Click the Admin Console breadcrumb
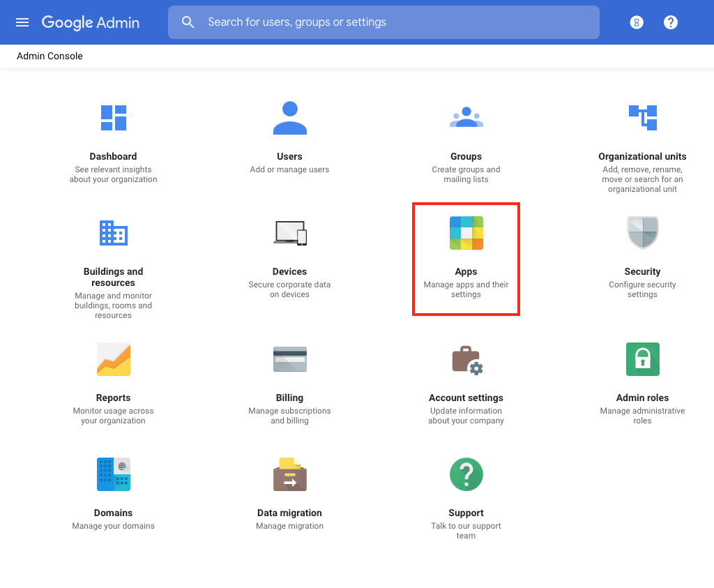Viewport: 714px width, 588px height. coord(50,56)
